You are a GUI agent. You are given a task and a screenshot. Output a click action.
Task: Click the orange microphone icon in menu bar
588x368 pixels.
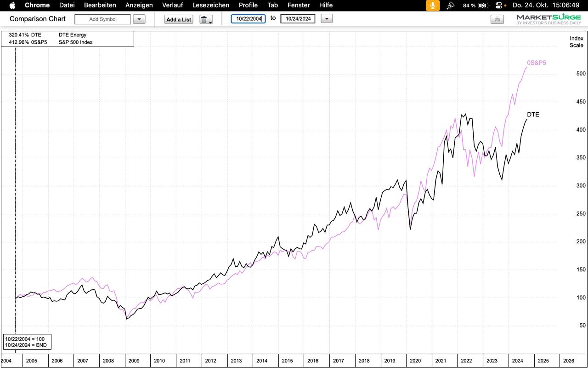coord(432,6)
